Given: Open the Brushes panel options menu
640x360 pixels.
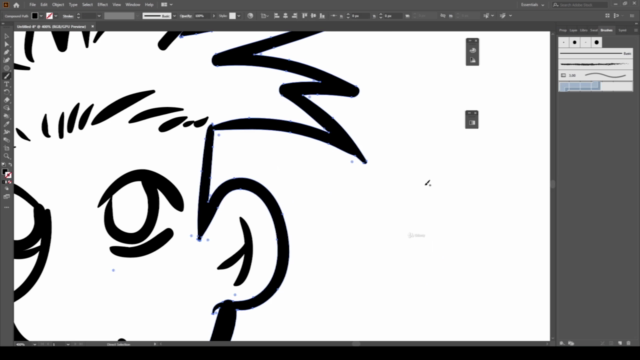Looking at the screenshot, I should point(636,30).
